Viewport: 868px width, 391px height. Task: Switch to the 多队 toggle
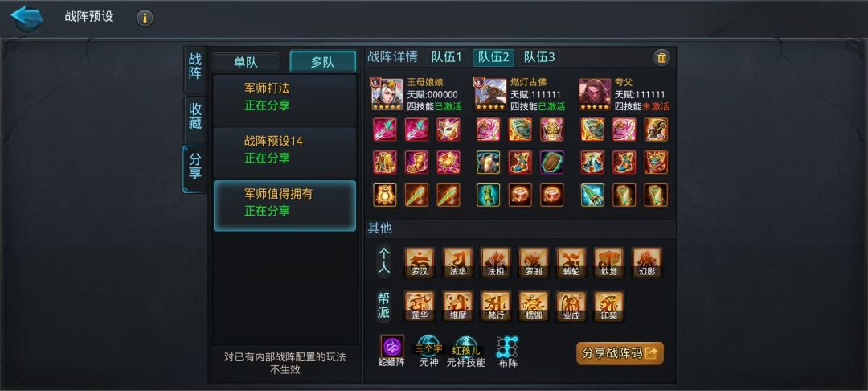323,61
